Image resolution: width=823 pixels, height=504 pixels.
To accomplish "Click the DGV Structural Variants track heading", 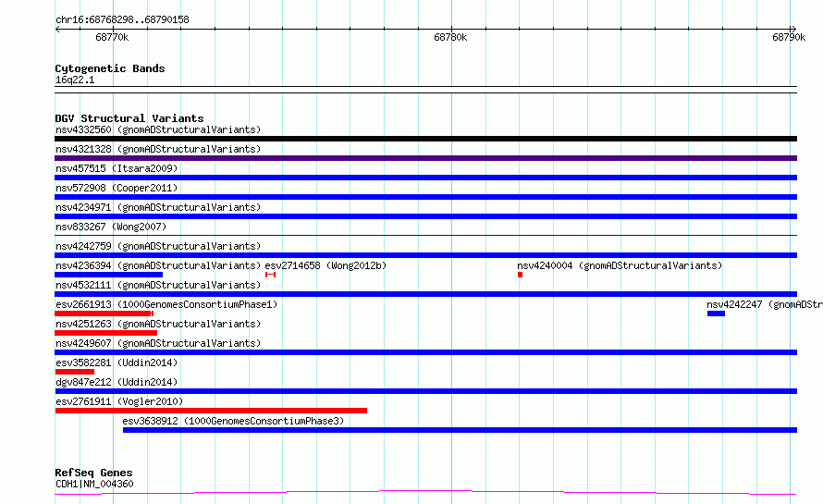I will (129, 118).
